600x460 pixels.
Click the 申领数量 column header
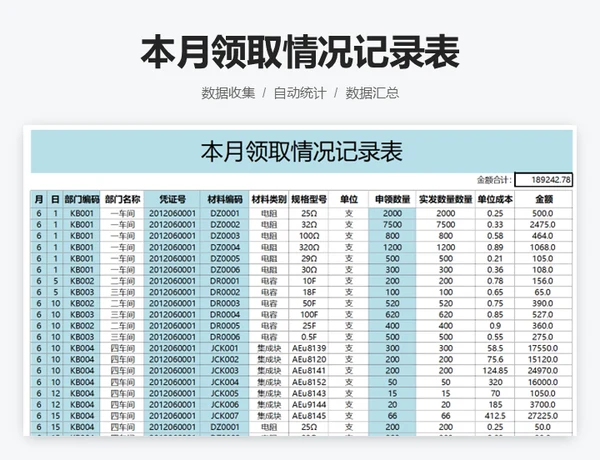[392, 199]
